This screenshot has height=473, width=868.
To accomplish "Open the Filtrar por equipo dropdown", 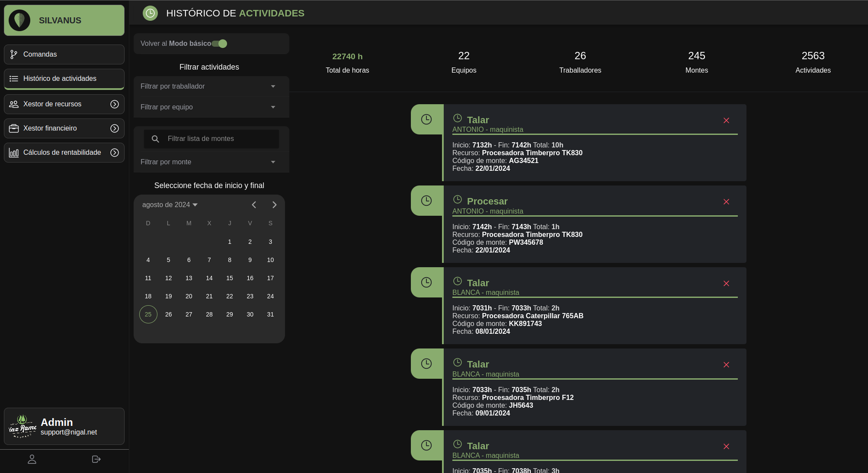I will tap(211, 107).
